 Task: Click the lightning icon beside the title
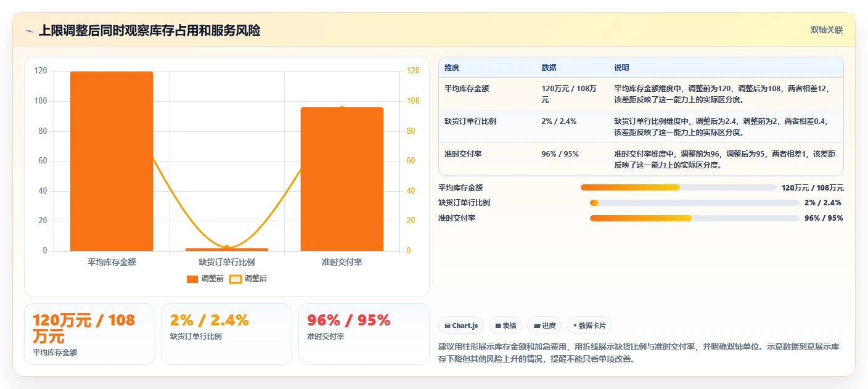(30, 30)
